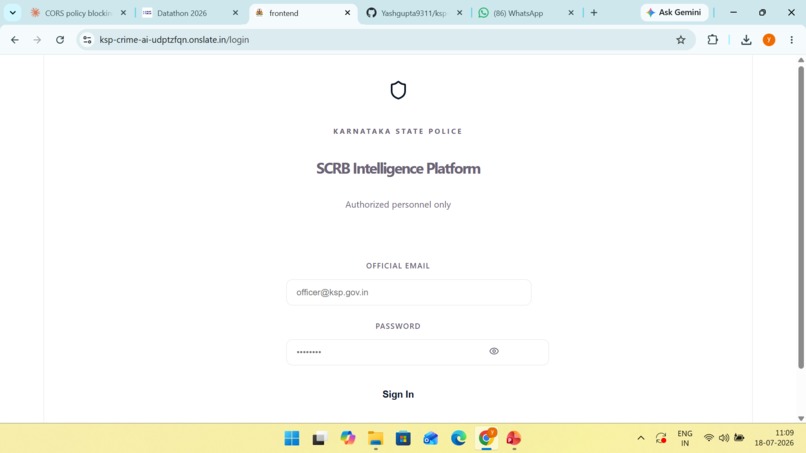
Task: Click the Chrome taskbar icon
Action: pos(486,438)
